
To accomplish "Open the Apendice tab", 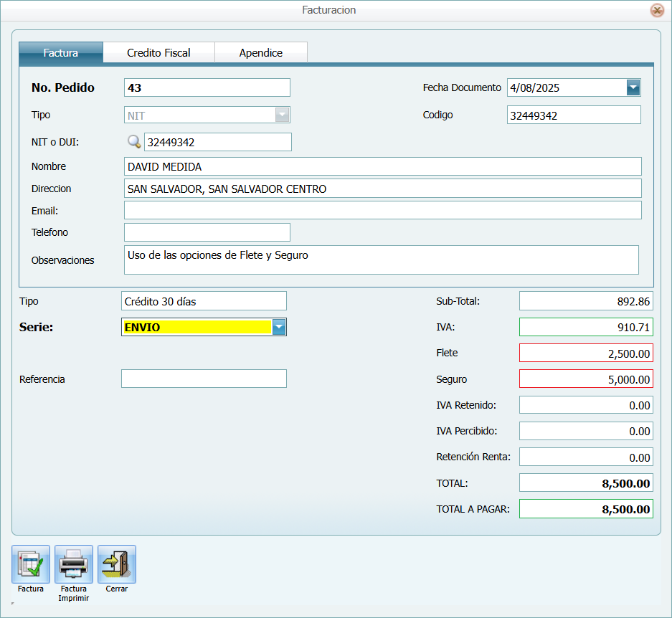I will click(261, 53).
